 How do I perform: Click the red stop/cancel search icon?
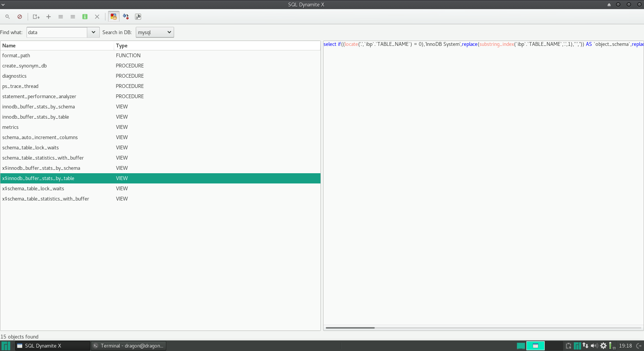click(x=20, y=17)
